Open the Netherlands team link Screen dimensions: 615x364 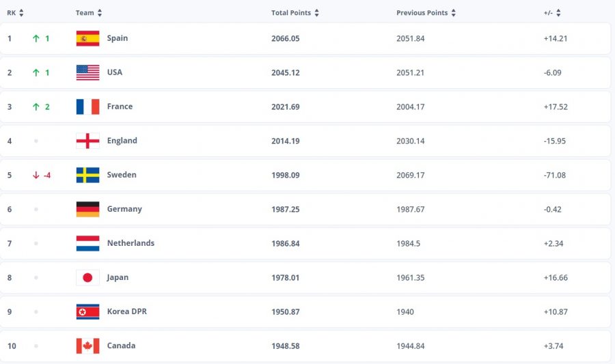[x=131, y=243]
